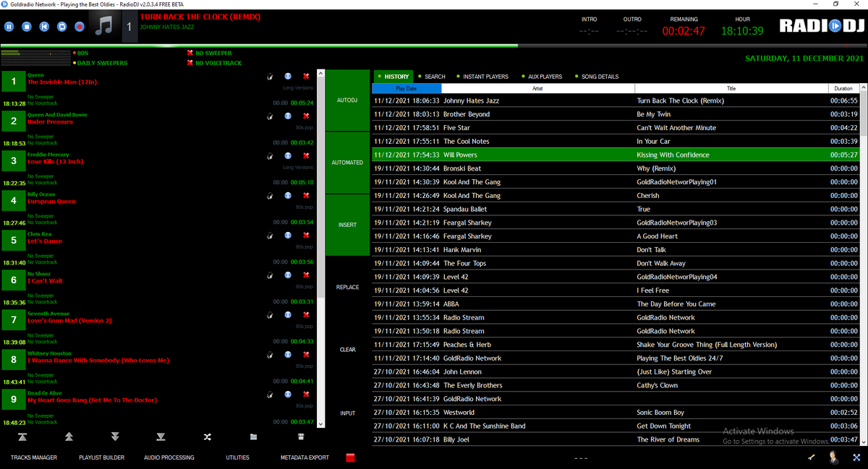This screenshot has width=868, height=469.
Task: Open the PLAYLIST BUILDER
Action: (101, 457)
